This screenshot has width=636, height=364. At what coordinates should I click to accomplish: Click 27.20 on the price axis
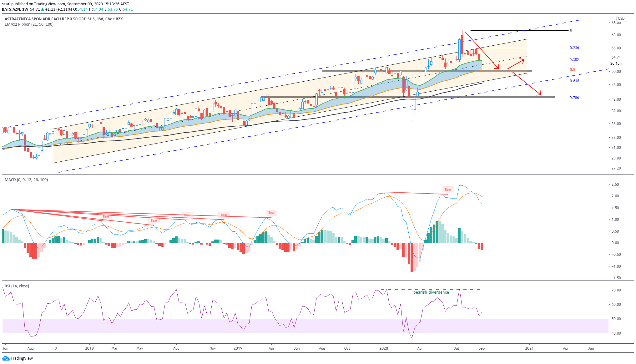coord(616,168)
